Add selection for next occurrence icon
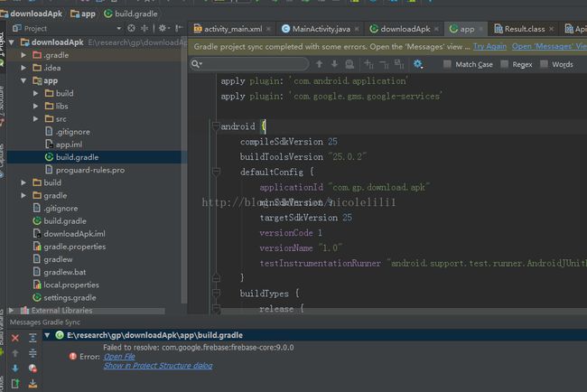 pos(368,64)
